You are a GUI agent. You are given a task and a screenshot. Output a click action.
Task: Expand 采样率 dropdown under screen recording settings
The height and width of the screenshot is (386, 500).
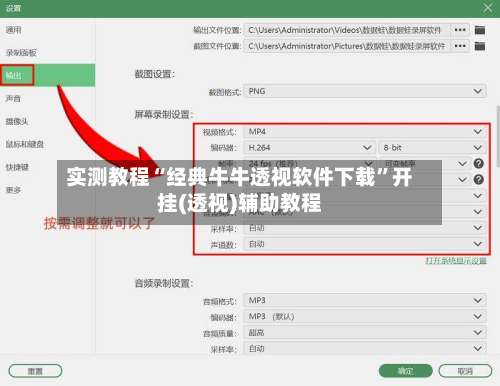click(x=365, y=228)
